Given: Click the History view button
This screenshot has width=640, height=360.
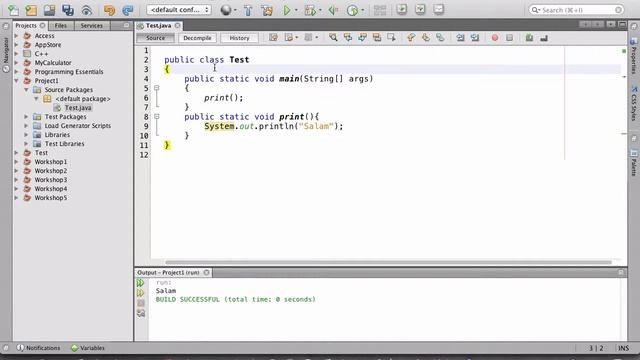Looking at the screenshot, I should (x=239, y=38).
